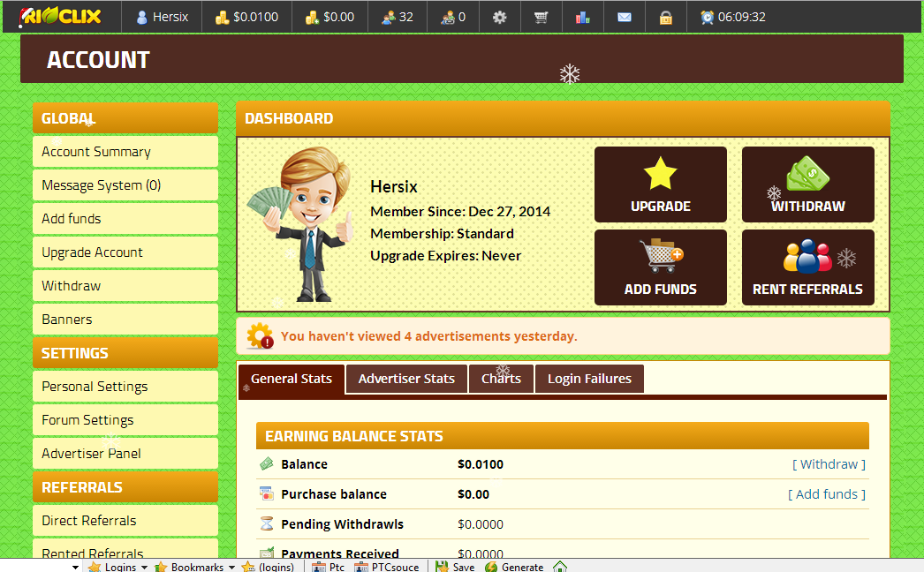Click 'Member Since: Dec 27, 2014' text
Screen dimensions: 924x572
click(460, 212)
